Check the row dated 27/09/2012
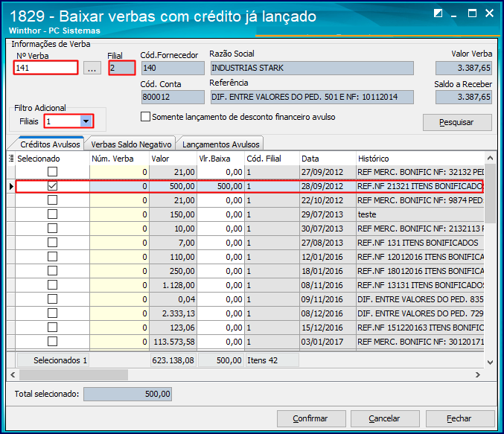Screen dimensions: 504x434 (x=52, y=172)
